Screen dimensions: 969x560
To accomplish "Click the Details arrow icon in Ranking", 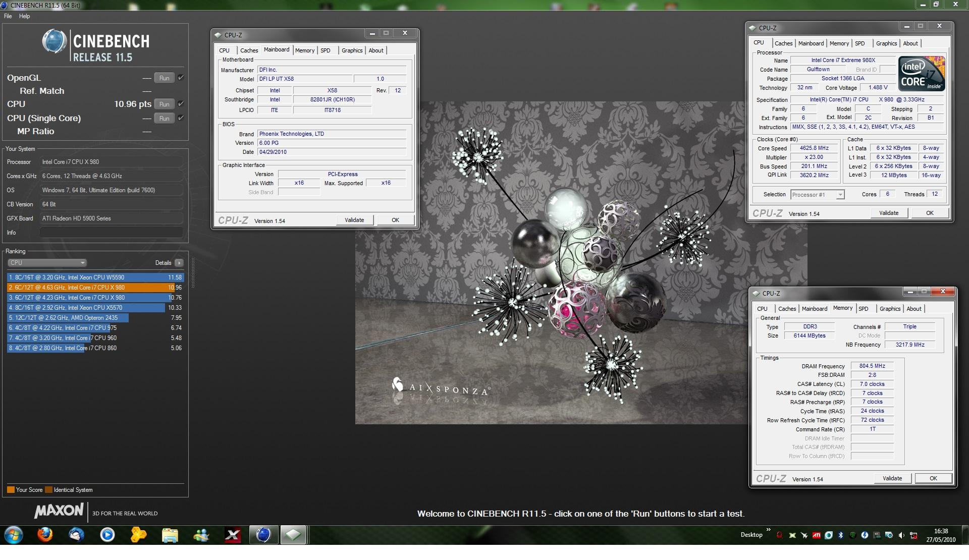I will (x=179, y=263).
